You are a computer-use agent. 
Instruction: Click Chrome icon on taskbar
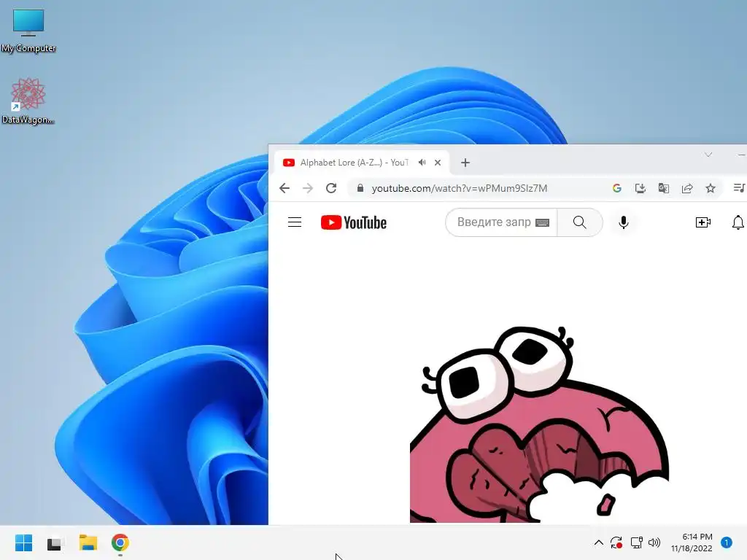[120, 542]
